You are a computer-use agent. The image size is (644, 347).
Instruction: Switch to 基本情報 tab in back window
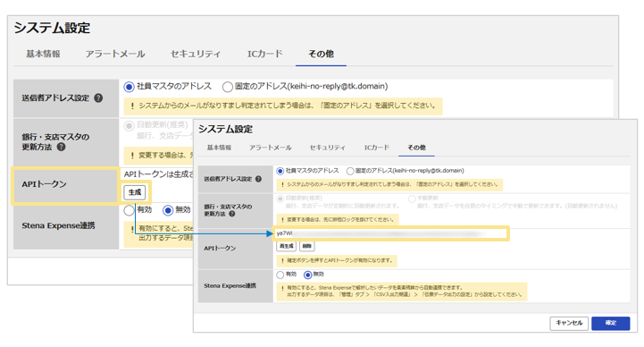43,54
